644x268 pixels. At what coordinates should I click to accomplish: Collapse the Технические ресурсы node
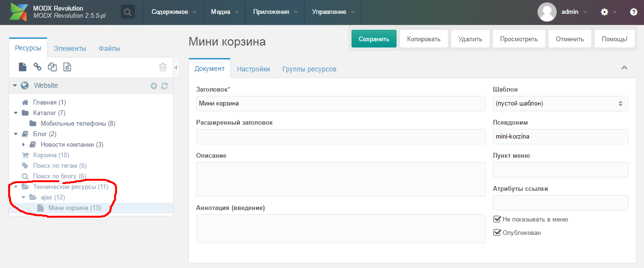16,186
